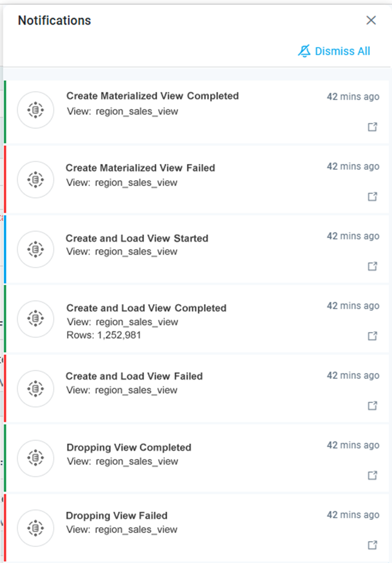Click the Notifications panel heading
This screenshot has width=392, height=563.
tap(55, 20)
